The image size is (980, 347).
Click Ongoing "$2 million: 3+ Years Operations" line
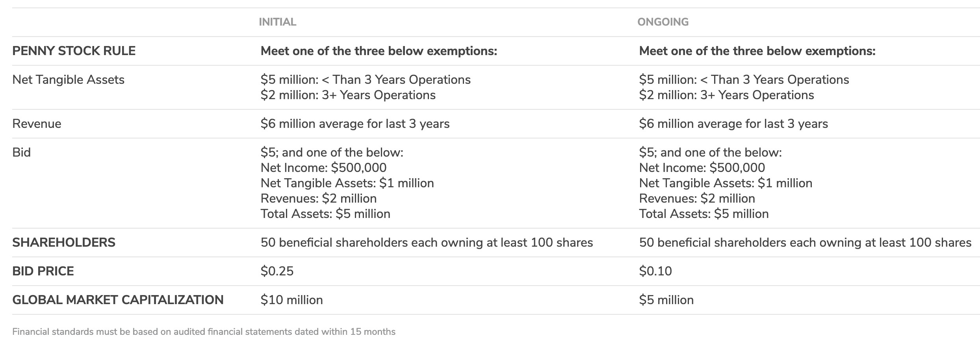tap(726, 95)
